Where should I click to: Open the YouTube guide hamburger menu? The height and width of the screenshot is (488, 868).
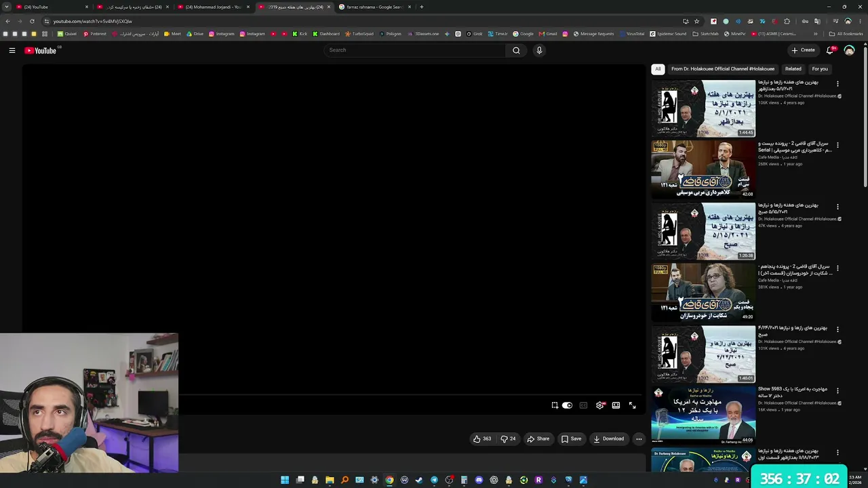(12, 50)
